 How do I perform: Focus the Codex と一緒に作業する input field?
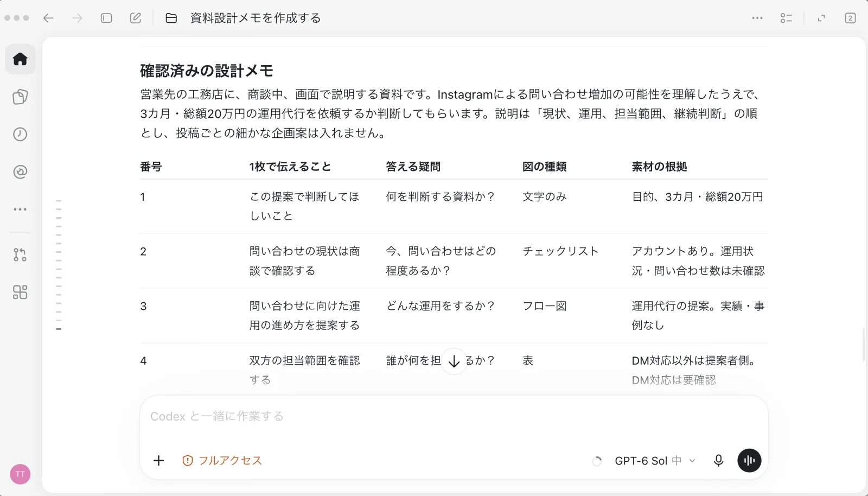coord(454,417)
